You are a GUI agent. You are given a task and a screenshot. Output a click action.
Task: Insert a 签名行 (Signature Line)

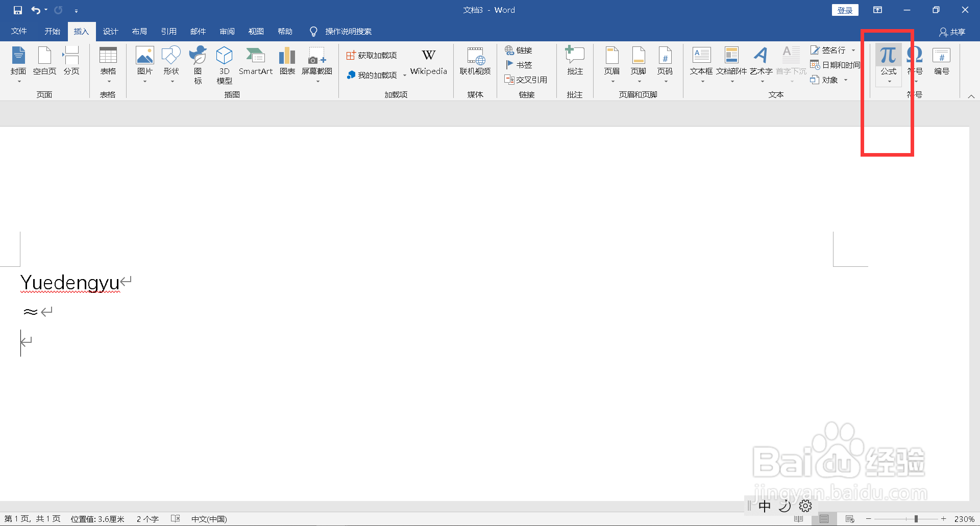(828, 50)
